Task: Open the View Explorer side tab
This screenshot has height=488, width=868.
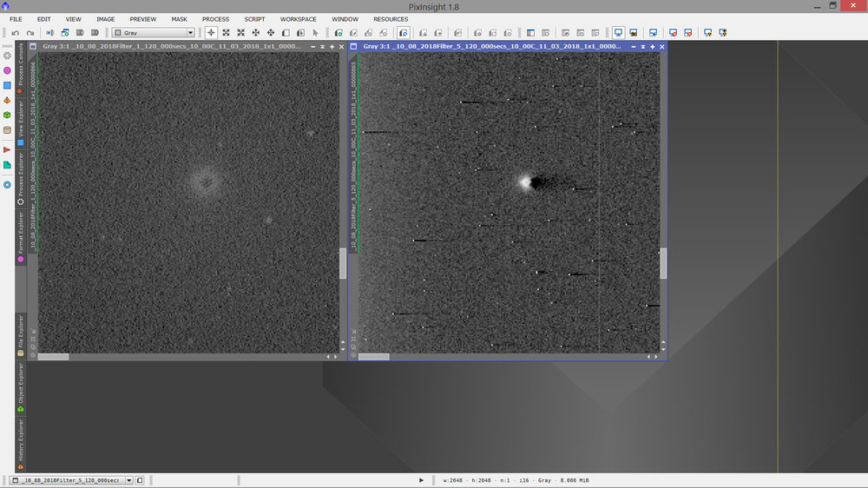Action: click(x=21, y=122)
